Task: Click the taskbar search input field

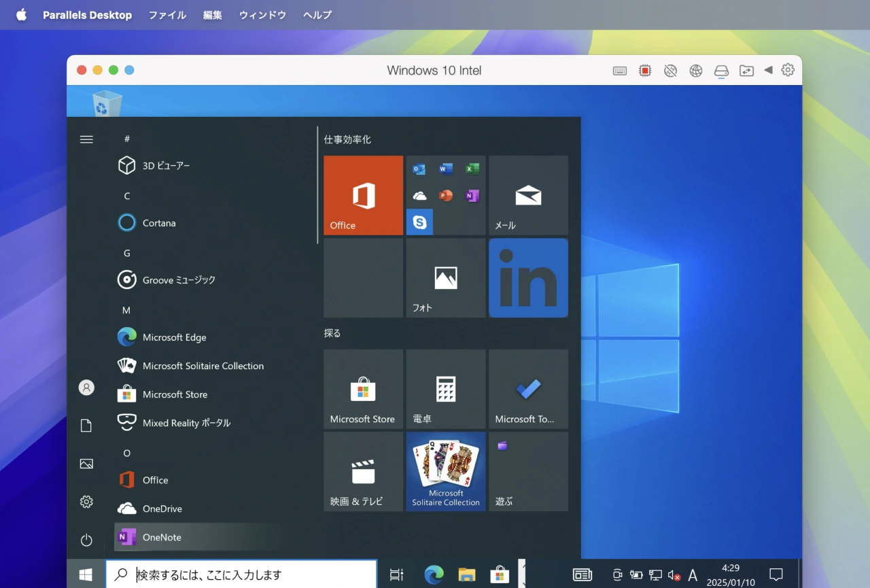Action: pos(251,574)
